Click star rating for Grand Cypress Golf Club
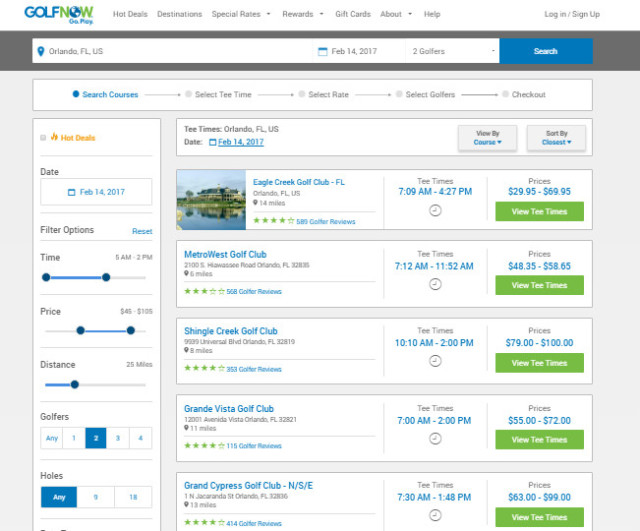This screenshot has width=640, height=531. coord(204,522)
